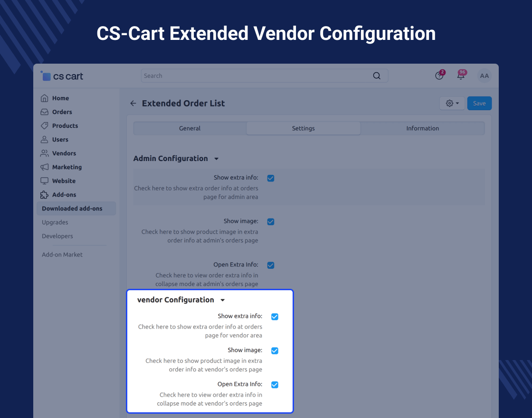Open the Add-on Market link
This screenshot has height=418, width=532.
coord(62,255)
